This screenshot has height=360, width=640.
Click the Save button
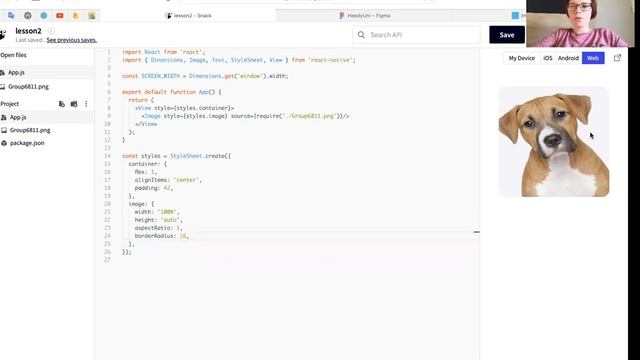tap(507, 35)
